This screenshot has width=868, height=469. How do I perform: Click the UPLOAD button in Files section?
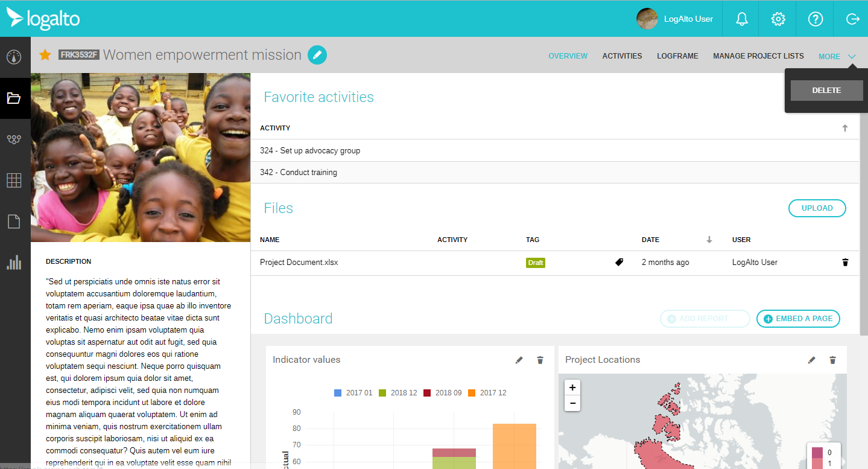tap(817, 208)
